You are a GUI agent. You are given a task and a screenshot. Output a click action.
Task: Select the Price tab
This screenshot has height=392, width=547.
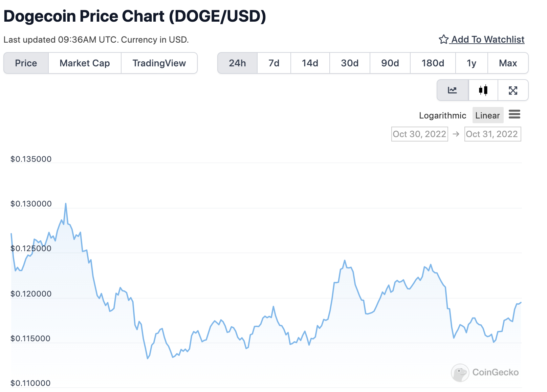pyautogui.click(x=26, y=63)
